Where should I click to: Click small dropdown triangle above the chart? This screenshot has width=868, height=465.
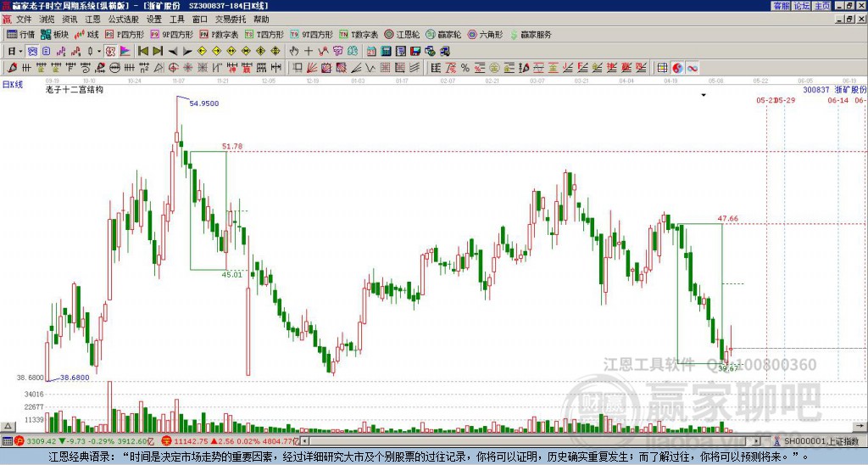pyautogui.click(x=704, y=95)
